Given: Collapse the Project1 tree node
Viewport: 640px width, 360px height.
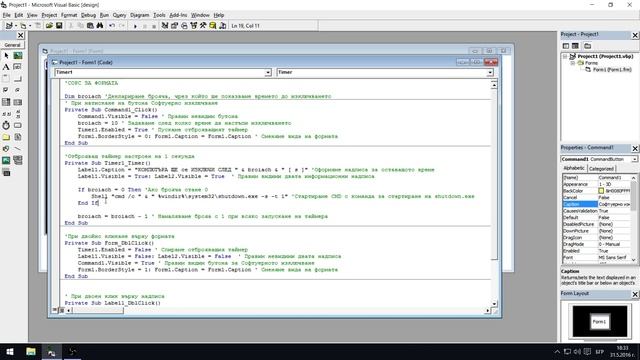Looking at the screenshot, I should tap(565, 56).
